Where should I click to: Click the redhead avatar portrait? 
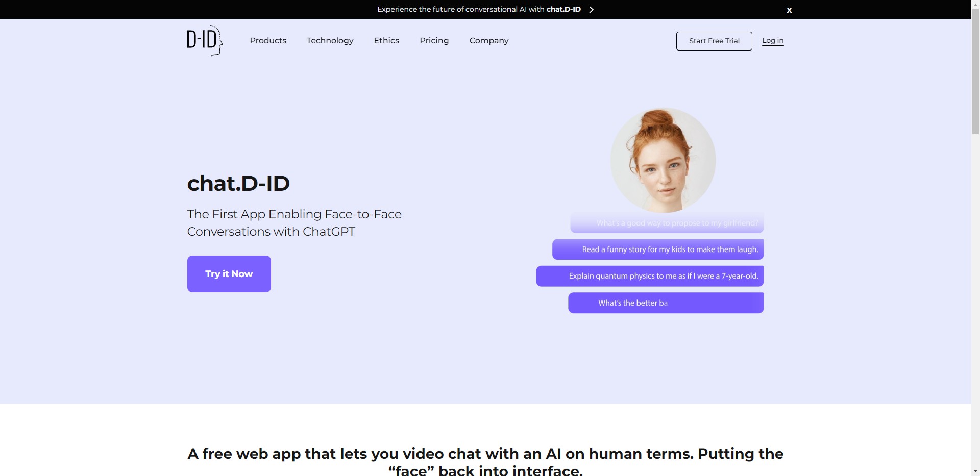click(663, 160)
